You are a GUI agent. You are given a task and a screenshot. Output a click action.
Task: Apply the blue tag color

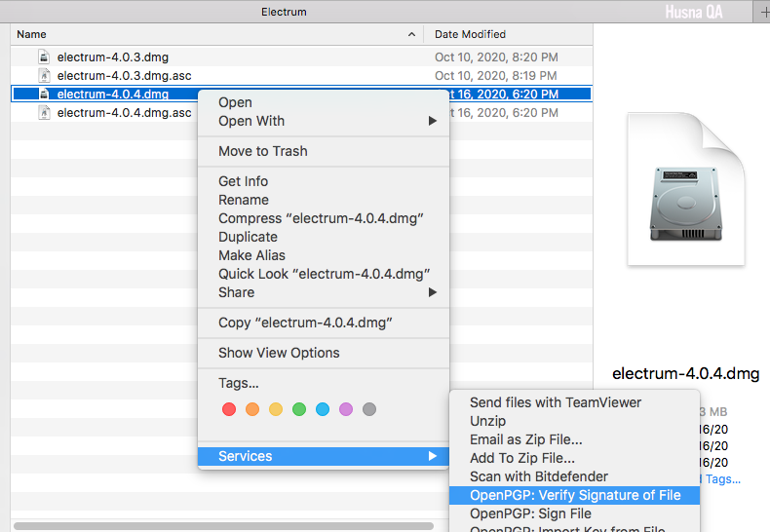tap(323, 409)
